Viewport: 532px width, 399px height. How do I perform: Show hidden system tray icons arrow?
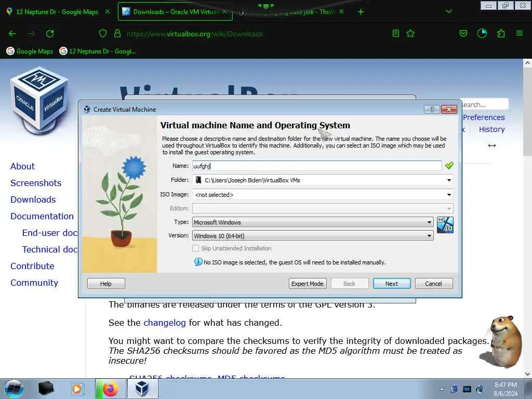[x=442, y=390]
